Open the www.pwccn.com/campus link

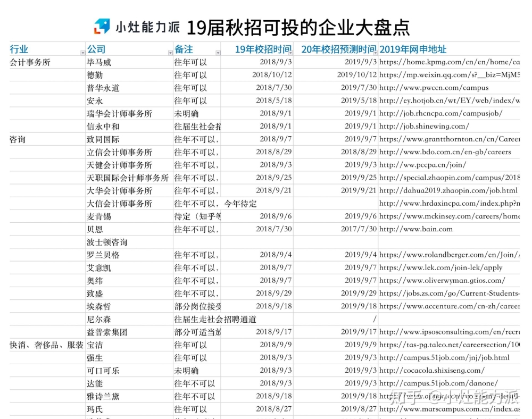pos(434,88)
